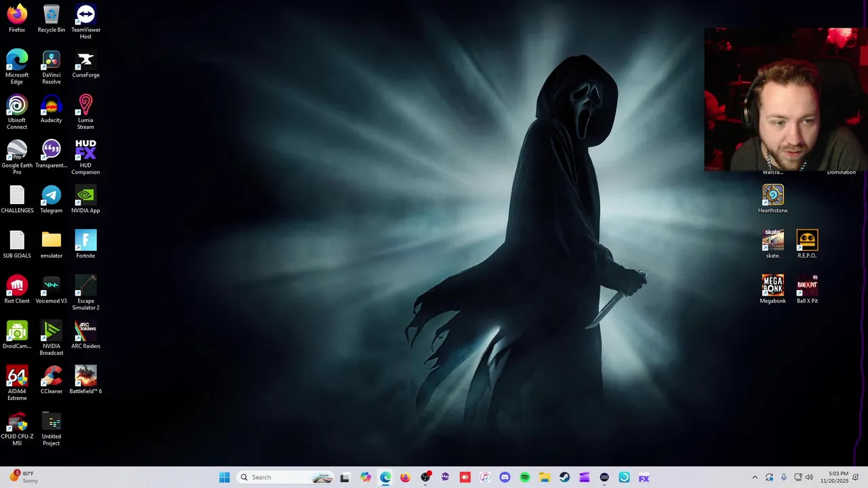Screen dimensions: 868x488
Task: Open the Recycle Bin
Action: (52, 18)
